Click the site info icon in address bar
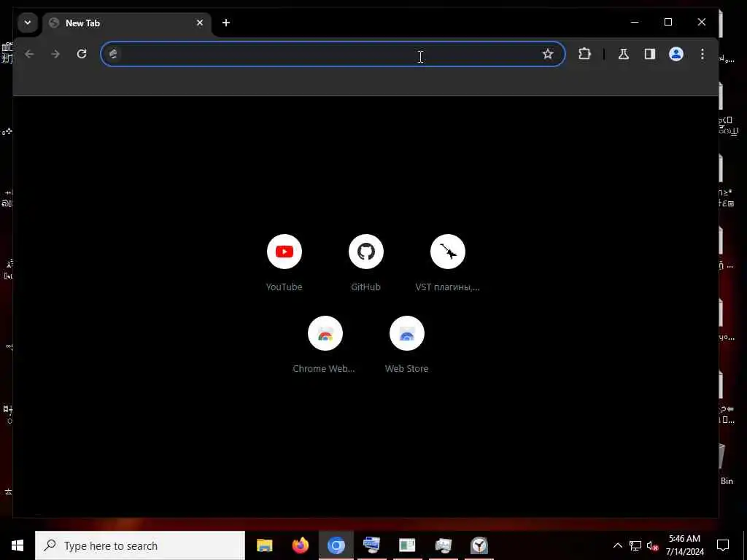 (x=113, y=54)
